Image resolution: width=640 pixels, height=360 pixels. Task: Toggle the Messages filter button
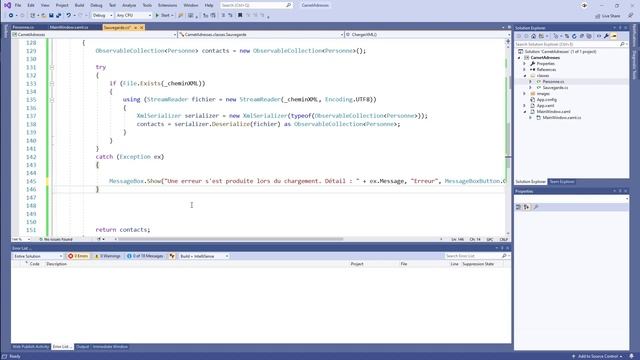145,256
